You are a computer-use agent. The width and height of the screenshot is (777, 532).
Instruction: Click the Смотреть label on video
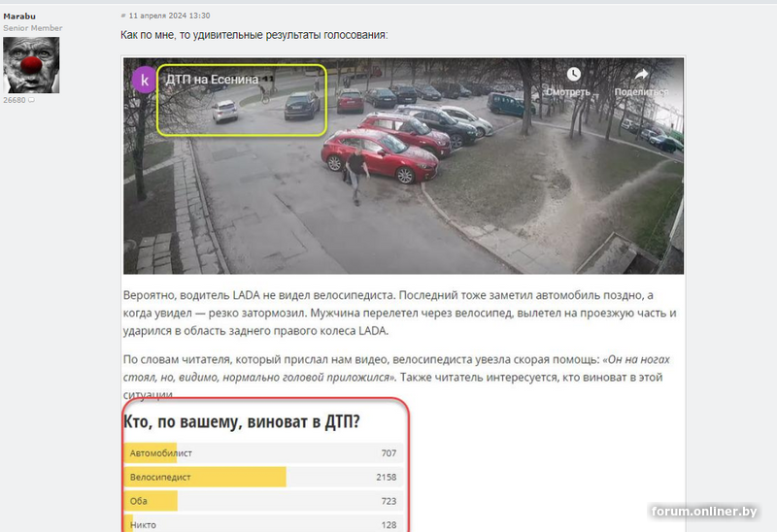tap(568, 92)
